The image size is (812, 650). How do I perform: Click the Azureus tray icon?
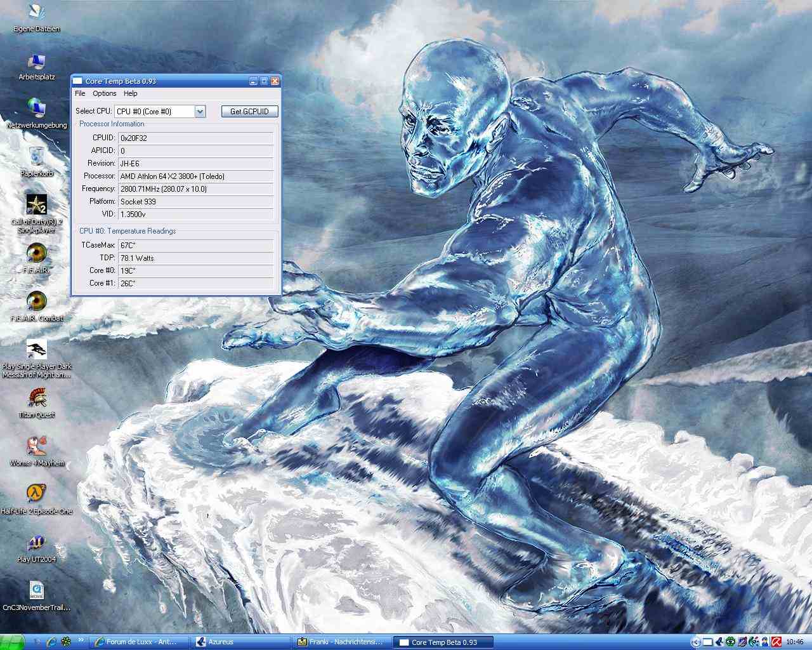[719, 642]
